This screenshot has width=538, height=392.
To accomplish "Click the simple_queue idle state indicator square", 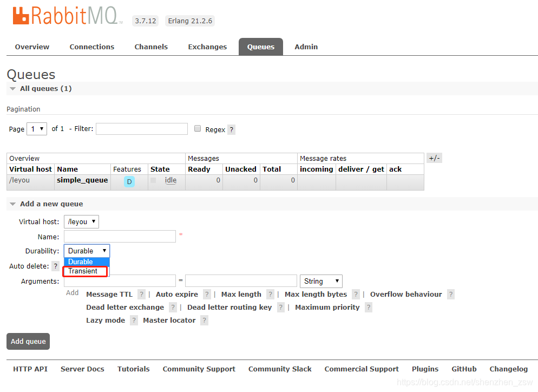I will [x=153, y=180].
